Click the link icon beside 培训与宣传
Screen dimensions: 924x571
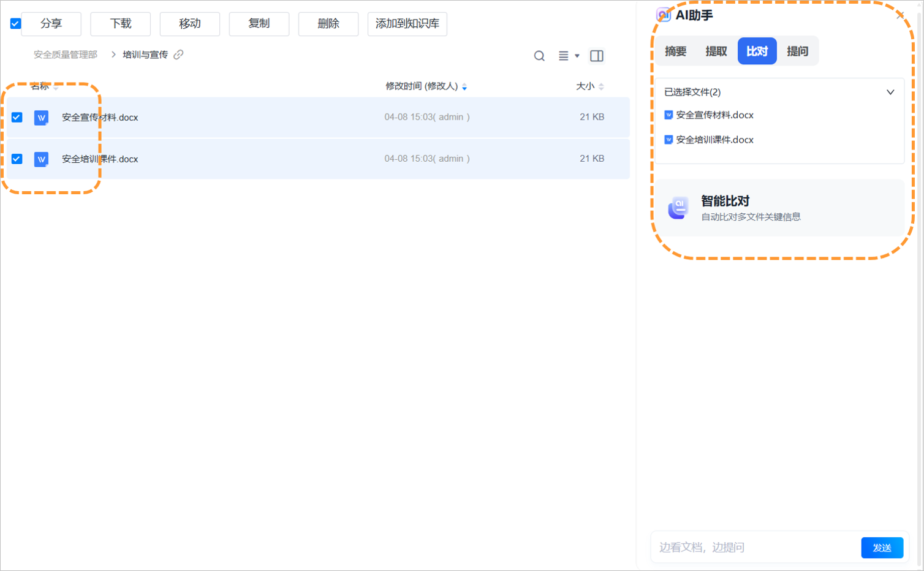point(178,55)
